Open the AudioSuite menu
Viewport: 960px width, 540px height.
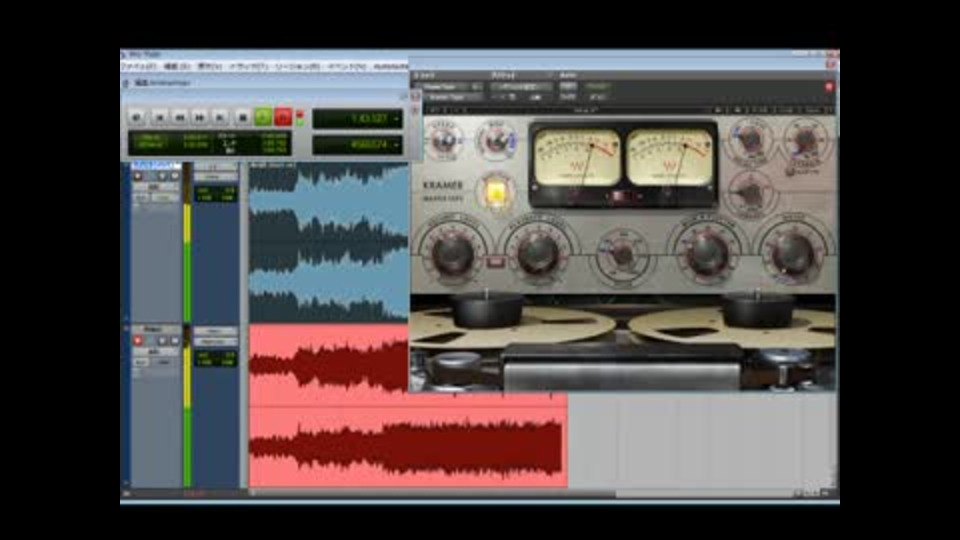click(391, 66)
